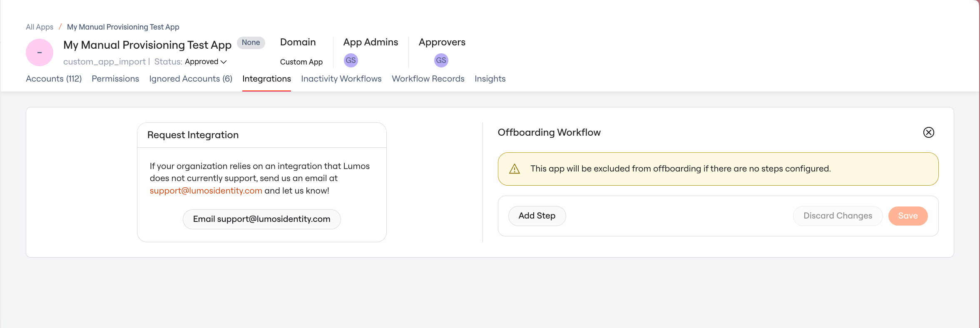Close the Offboarding Workflow panel

point(928,132)
